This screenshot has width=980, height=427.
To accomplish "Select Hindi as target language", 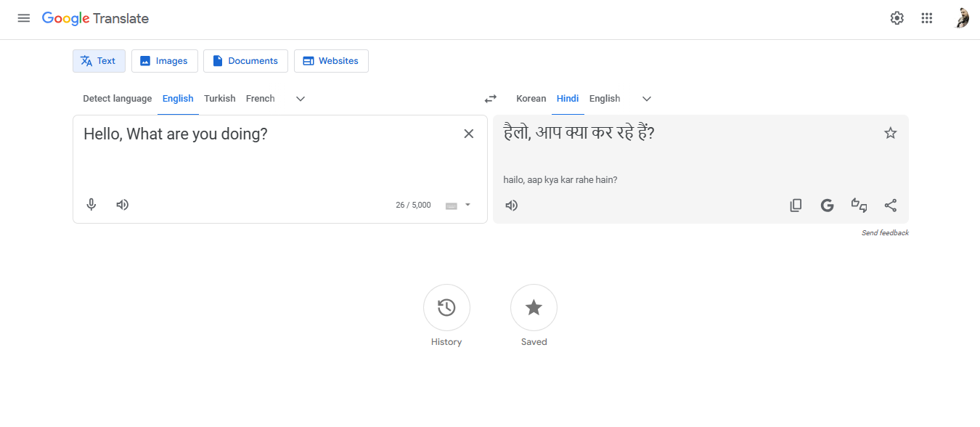I will point(568,99).
